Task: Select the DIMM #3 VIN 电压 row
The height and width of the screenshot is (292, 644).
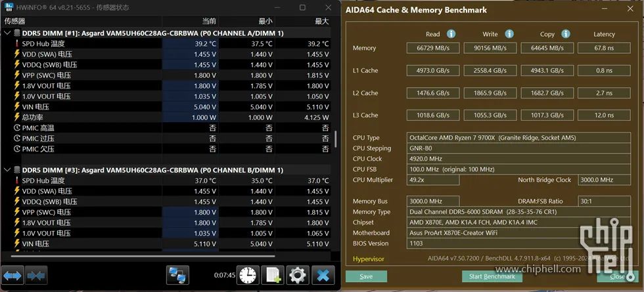Action: pos(166,243)
